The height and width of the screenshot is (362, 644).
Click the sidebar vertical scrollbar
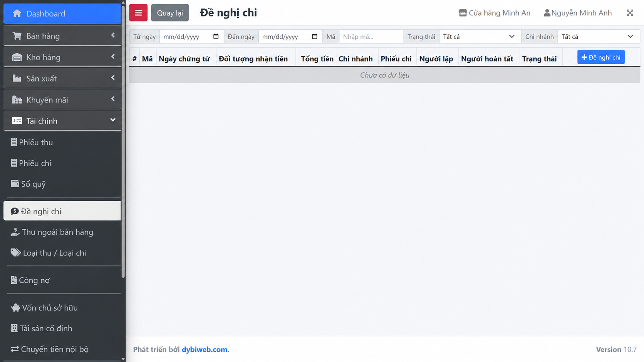(x=123, y=142)
